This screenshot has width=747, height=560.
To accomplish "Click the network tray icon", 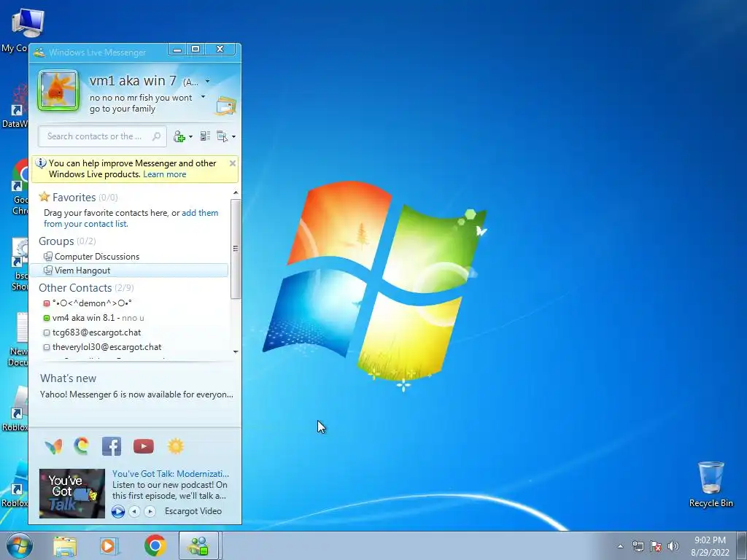I will tap(638, 546).
